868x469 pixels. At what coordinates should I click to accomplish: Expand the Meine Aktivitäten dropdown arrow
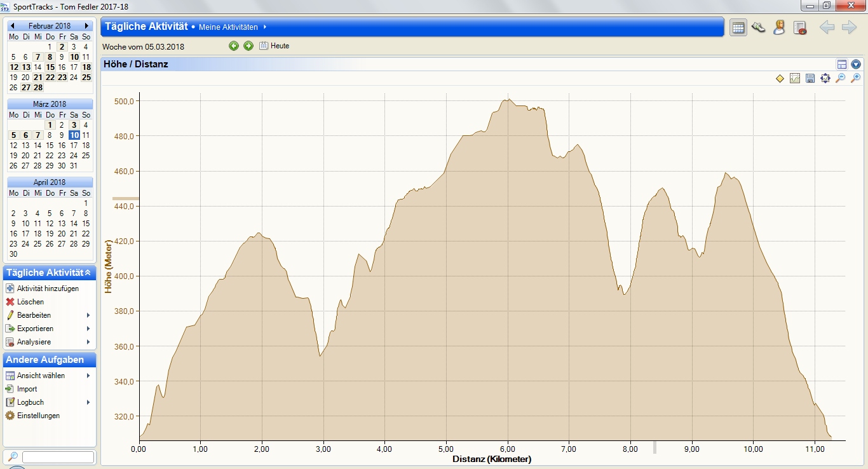tap(265, 27)
